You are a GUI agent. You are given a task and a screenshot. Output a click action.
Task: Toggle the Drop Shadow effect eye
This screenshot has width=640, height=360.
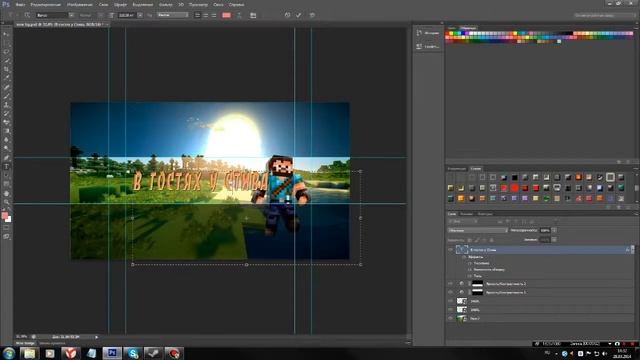tap(470, 276)
